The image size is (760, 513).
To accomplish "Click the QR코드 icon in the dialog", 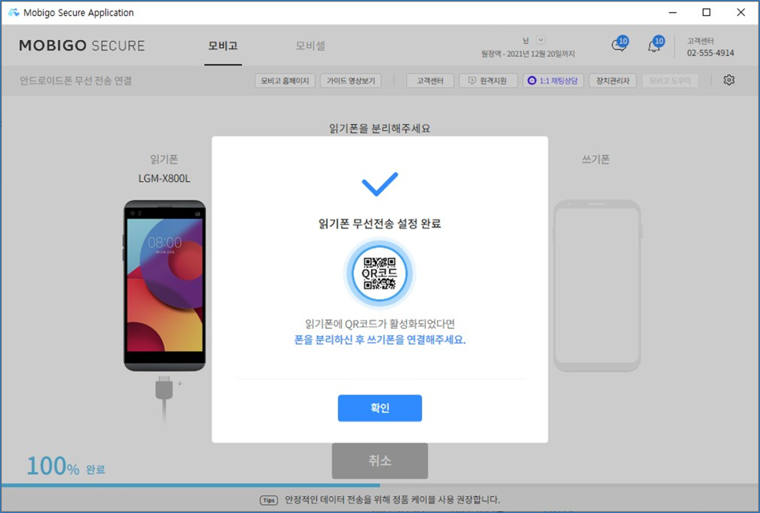I will pos(380,273).
